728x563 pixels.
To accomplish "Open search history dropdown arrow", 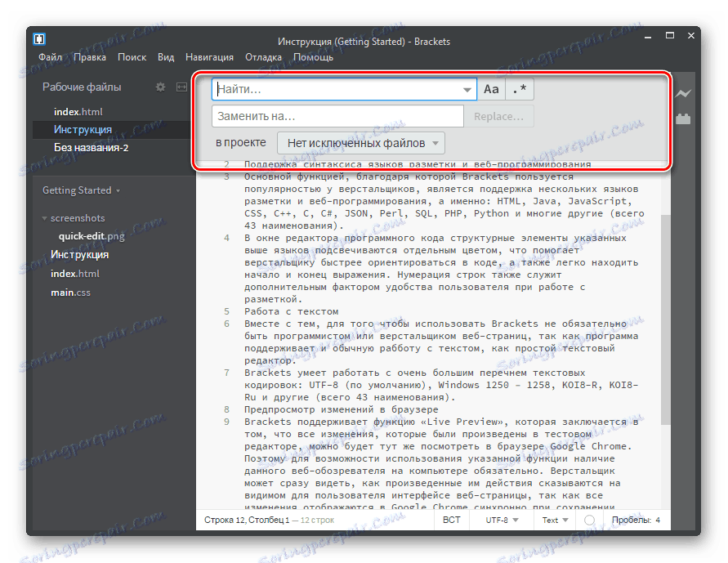I will [467, 90].
